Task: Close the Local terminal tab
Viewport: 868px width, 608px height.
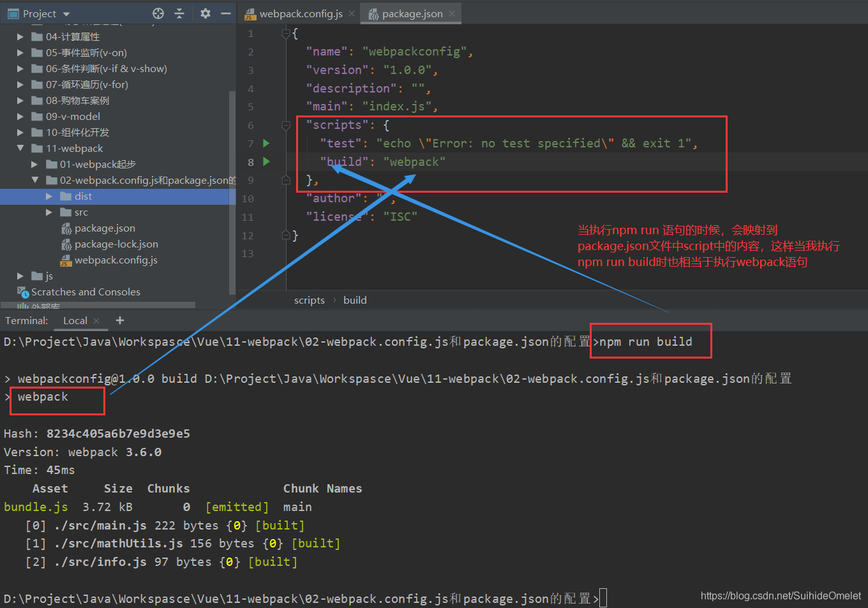Action: coord(96,321)
